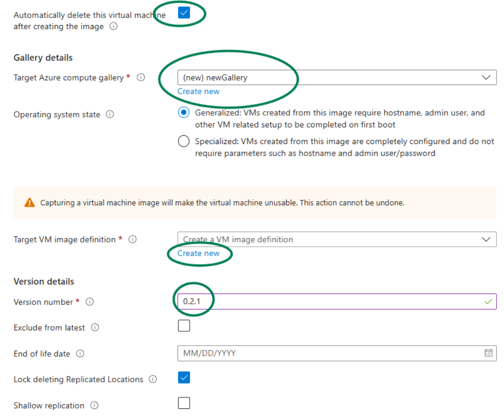This screenshot has width=504, height=420.
Task: Click the info icon next to Target Azure compute gallery
Action: (141, 78)
